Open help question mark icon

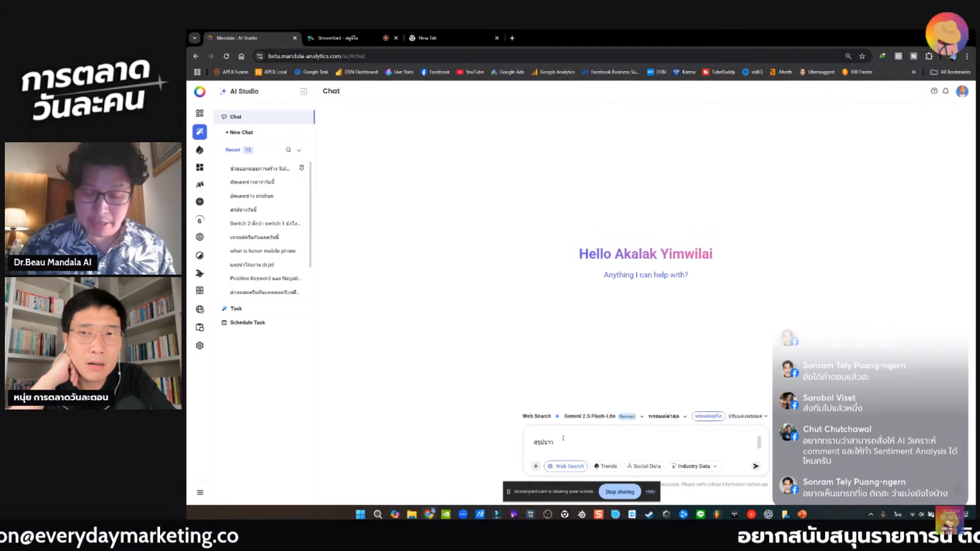click(933, 91)
